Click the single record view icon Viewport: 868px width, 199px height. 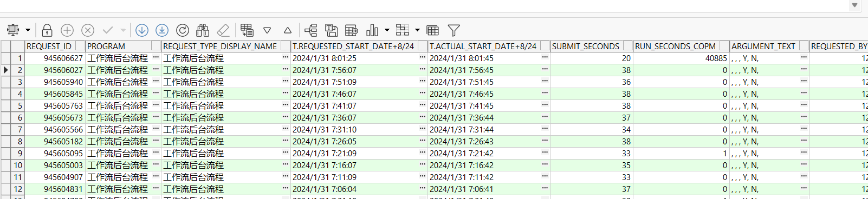[433, 30]
